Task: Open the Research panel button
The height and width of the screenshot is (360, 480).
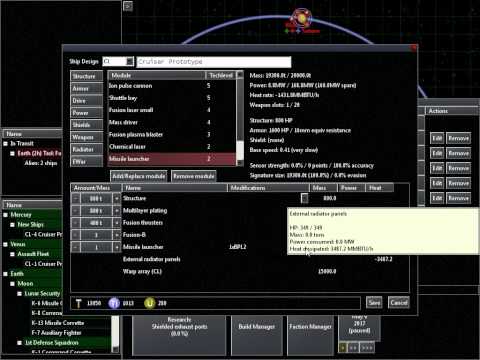Action: (x=179, y=335)
